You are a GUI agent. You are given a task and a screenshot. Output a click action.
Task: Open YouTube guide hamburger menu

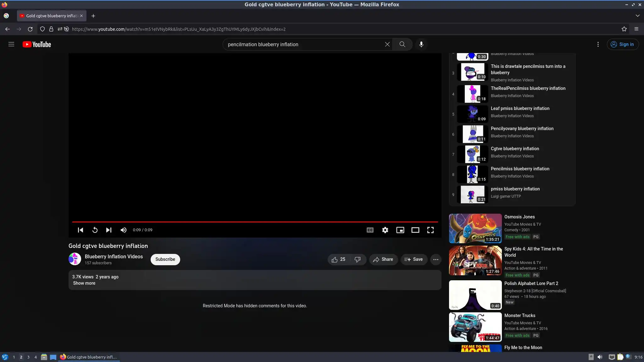(x=11, y=44)
